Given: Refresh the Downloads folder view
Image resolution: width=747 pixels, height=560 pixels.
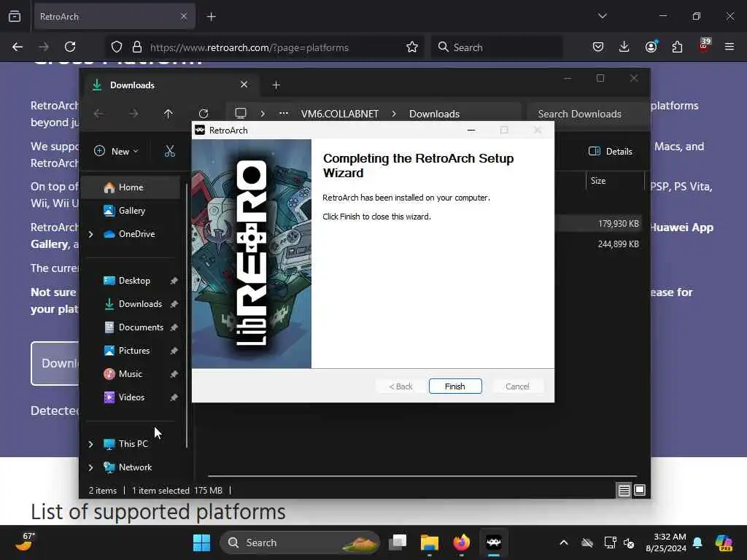Looking at the screenshot, I should click(x=204, y=114).
